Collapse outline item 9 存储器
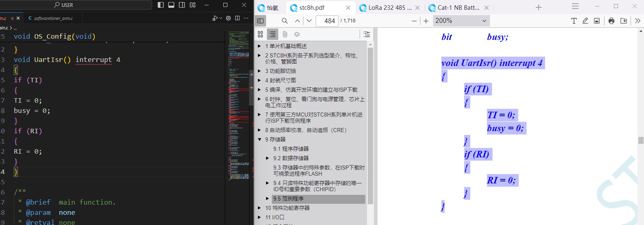The width and height of the screenshot is (644, 225). pos(259,139)
